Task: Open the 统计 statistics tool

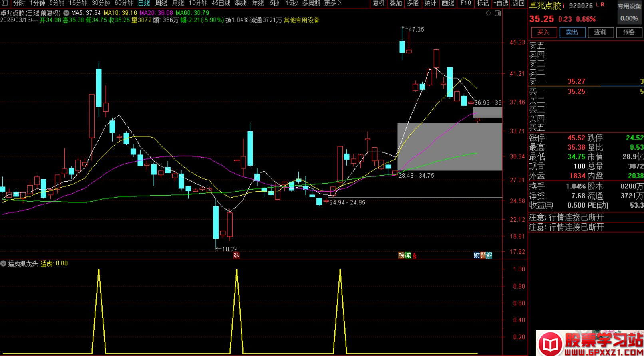Action: (430, 3)
